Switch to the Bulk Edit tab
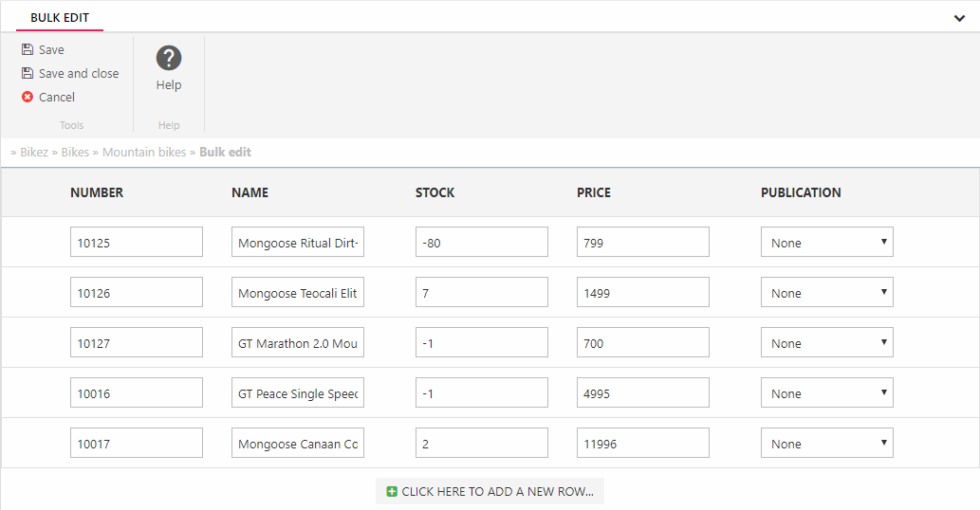This screenshot has height=510, width=980. [x=60, y=18]
